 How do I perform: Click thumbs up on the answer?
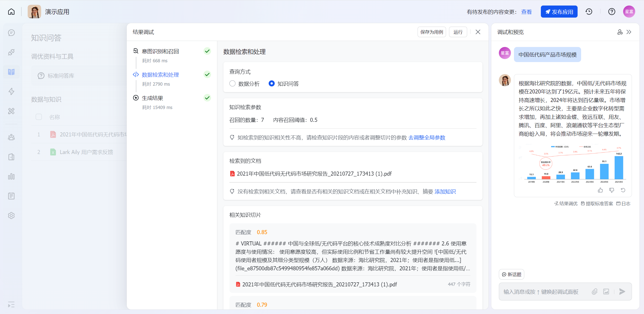click(x=600, y=190)
